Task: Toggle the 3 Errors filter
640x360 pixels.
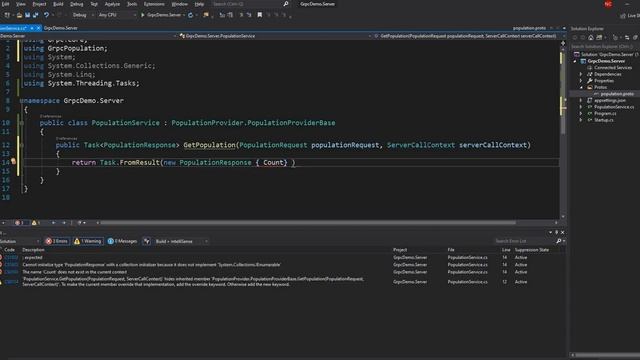Action: 57,241
